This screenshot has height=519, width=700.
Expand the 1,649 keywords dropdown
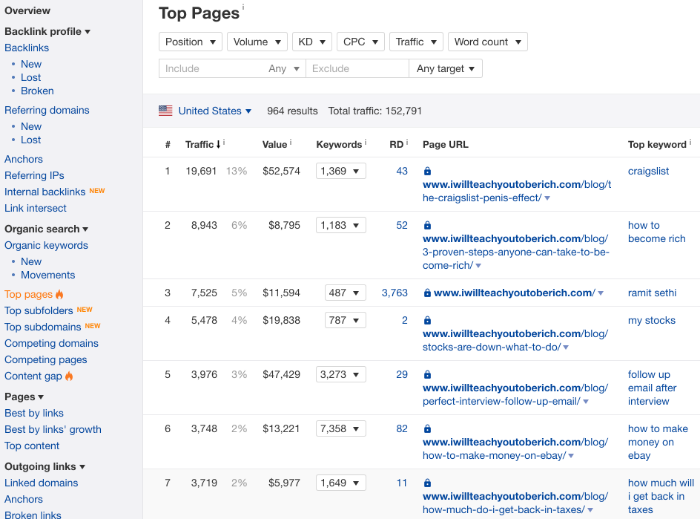tap(341, 483)
